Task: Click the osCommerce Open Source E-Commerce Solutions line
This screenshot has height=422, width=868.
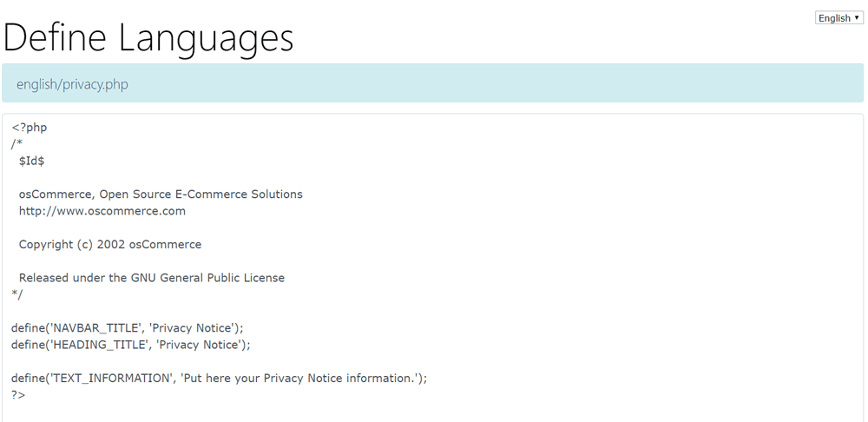Action: (x=161, y=195)
